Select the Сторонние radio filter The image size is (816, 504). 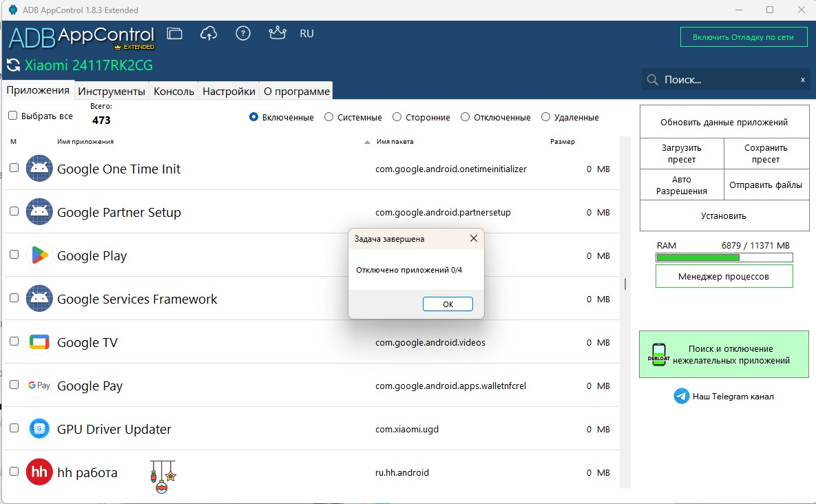(x=397, y=117)
